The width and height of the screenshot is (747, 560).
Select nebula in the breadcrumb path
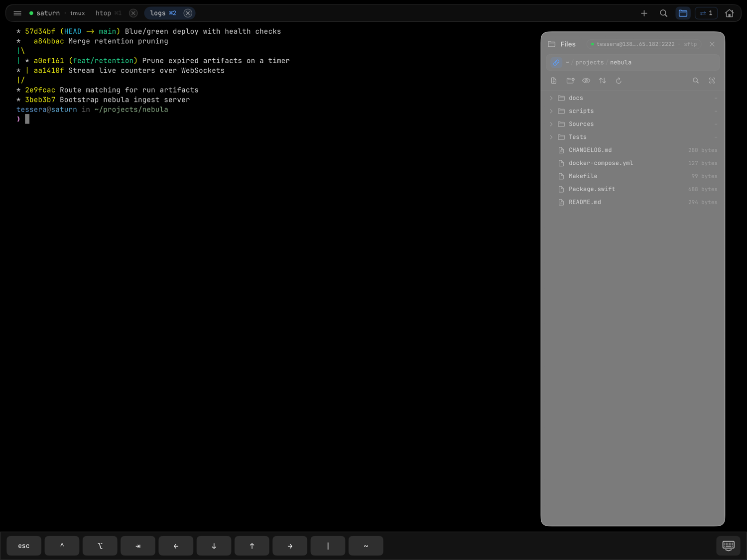point(621,63)
